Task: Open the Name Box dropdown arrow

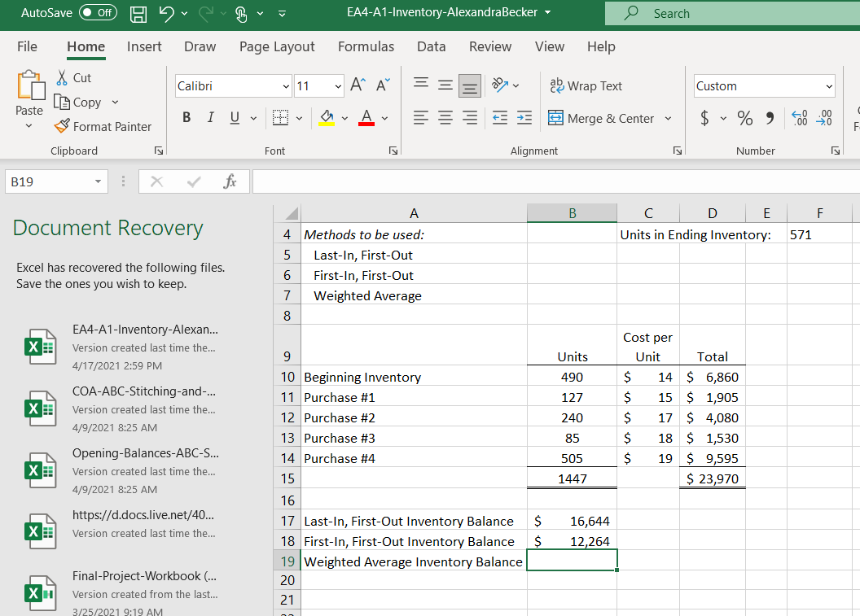Action: (x=99, y=182)
